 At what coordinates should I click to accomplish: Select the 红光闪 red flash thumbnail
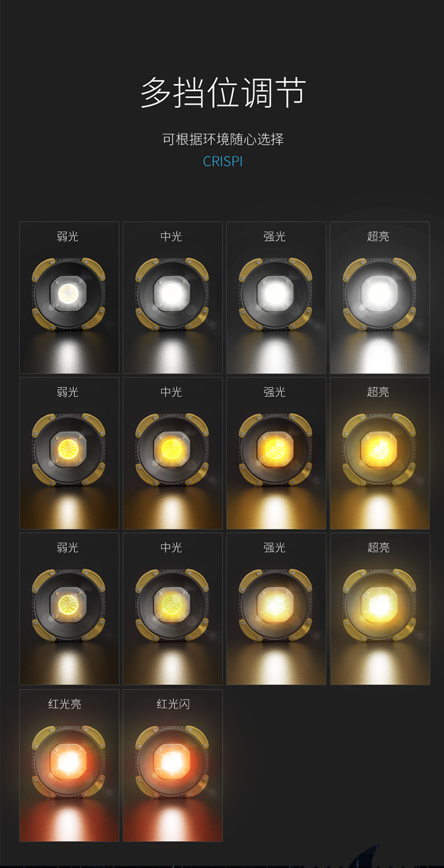click(173, 766)
